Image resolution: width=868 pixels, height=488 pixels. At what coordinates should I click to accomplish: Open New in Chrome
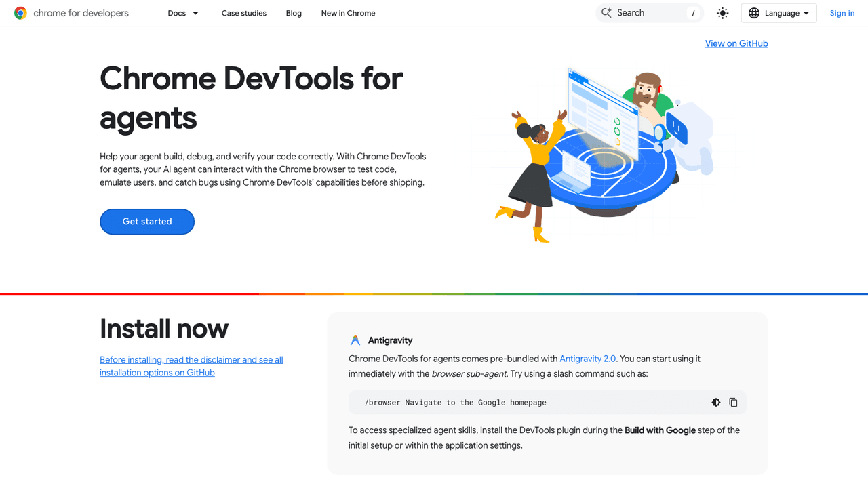pyautogui.click(x=349, y=13)
